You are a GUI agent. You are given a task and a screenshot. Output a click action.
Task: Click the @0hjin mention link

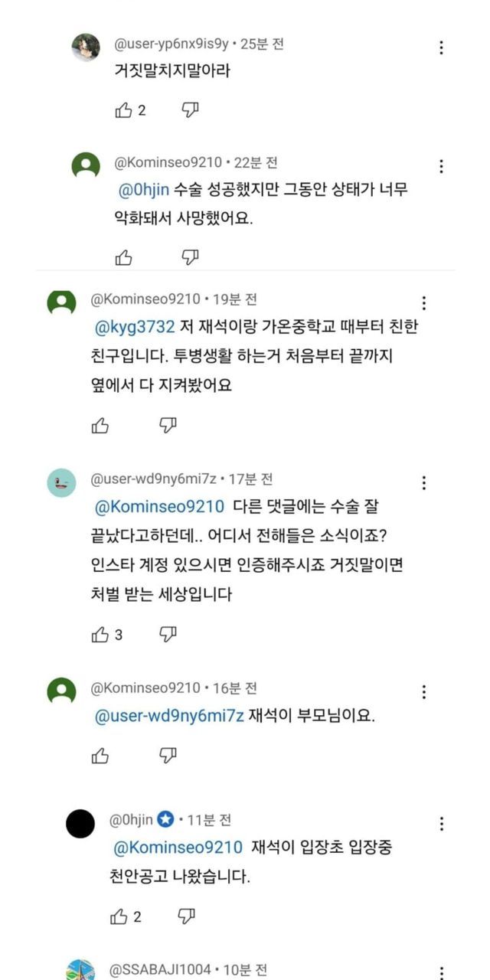point(143,190)
